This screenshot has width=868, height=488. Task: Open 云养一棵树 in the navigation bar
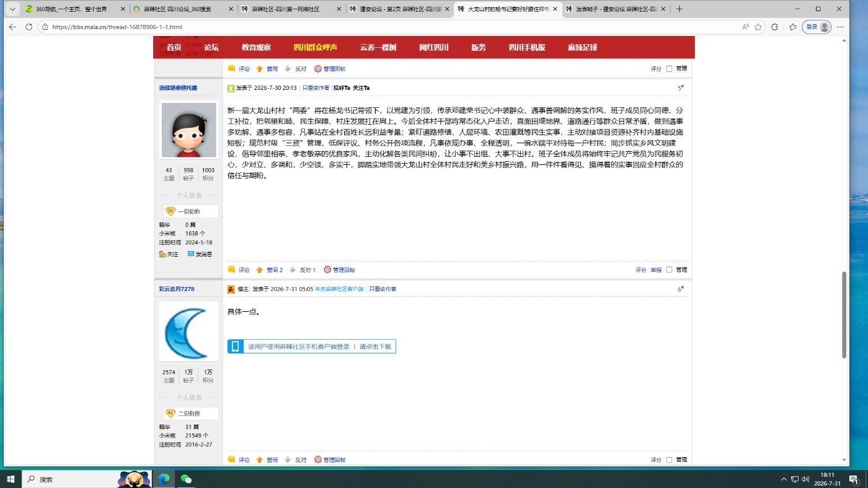[x=378, y=48]
